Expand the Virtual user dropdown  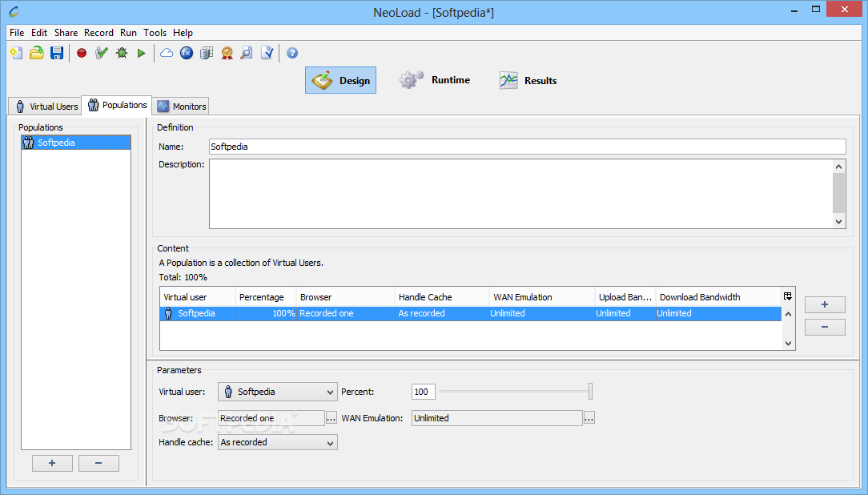point(277,392)
